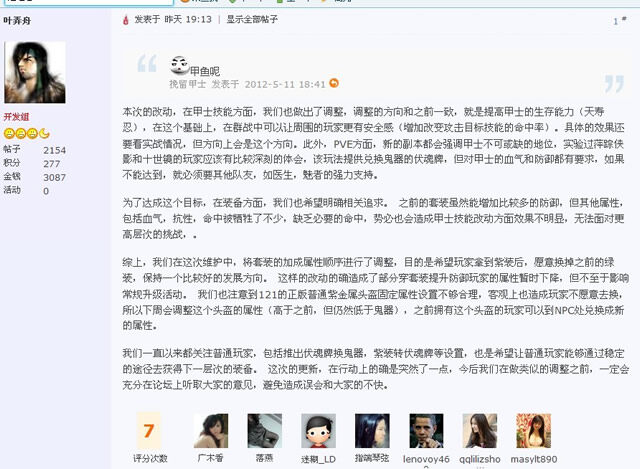
Task: Open rater 指端琴弦's avatar
Action: pyautogui.click(x=372, y=431)
